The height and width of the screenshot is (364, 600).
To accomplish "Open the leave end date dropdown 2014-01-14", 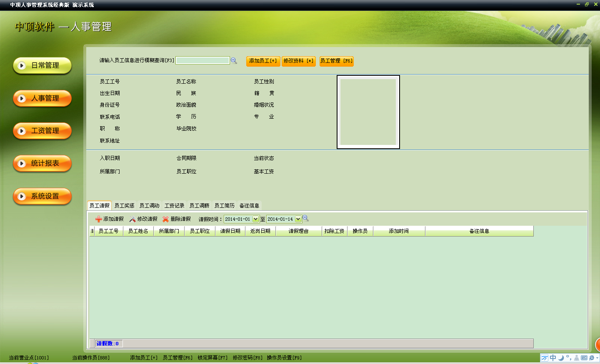I will (x=298, y=219).
